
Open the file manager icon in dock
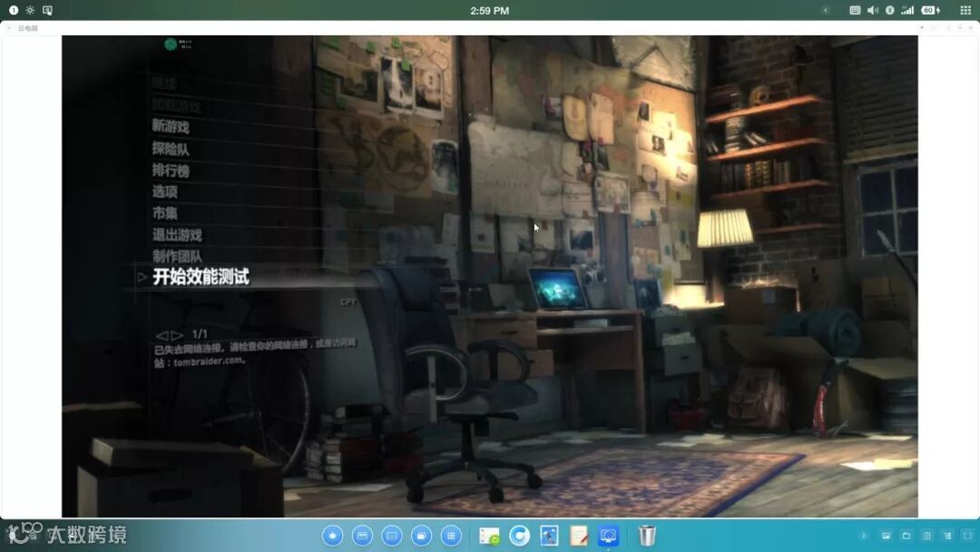coord(489,536)
